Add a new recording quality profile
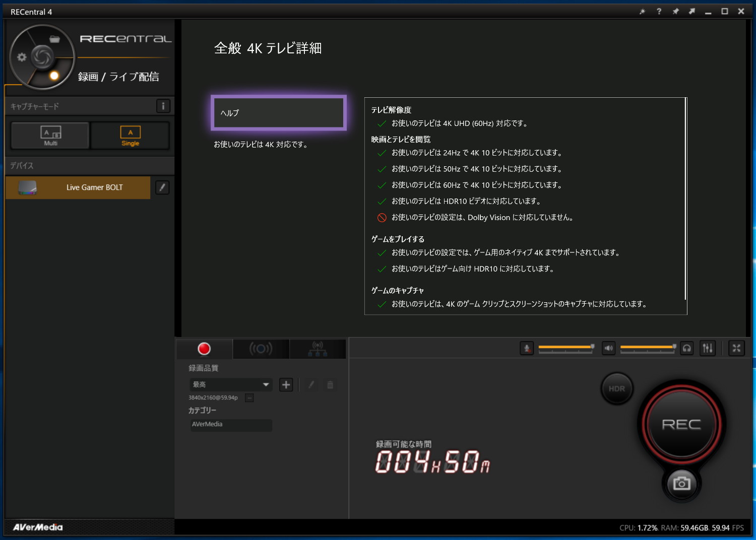 [x=286, y=385]
